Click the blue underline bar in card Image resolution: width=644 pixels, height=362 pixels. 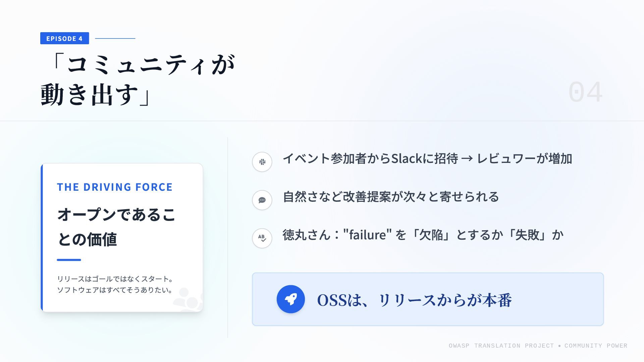coord(69,260)
